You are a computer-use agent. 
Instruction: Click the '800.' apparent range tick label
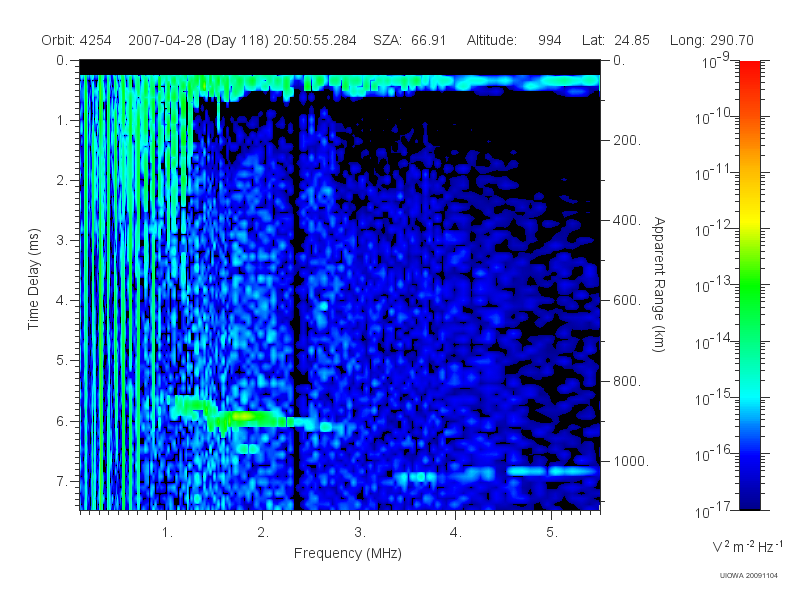click(x=627, y=381)
